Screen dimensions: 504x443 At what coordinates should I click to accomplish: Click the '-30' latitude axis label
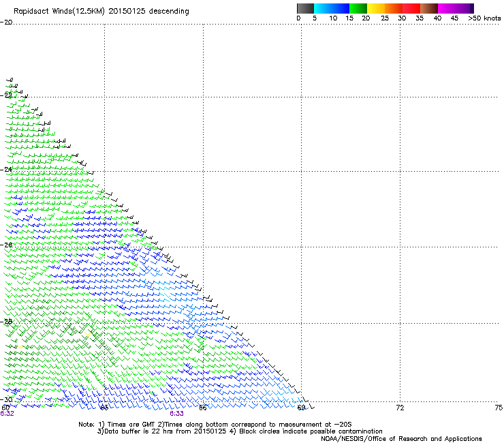[6, 399]
